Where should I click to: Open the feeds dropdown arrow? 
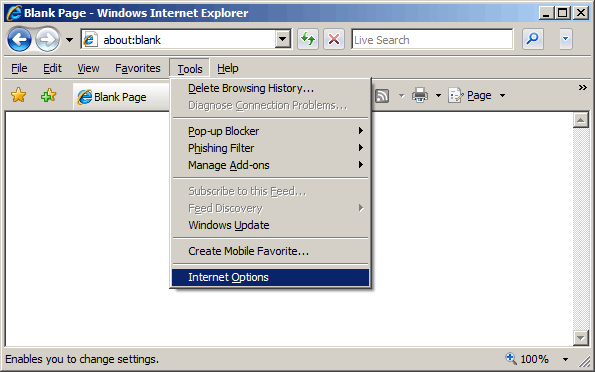401,96
